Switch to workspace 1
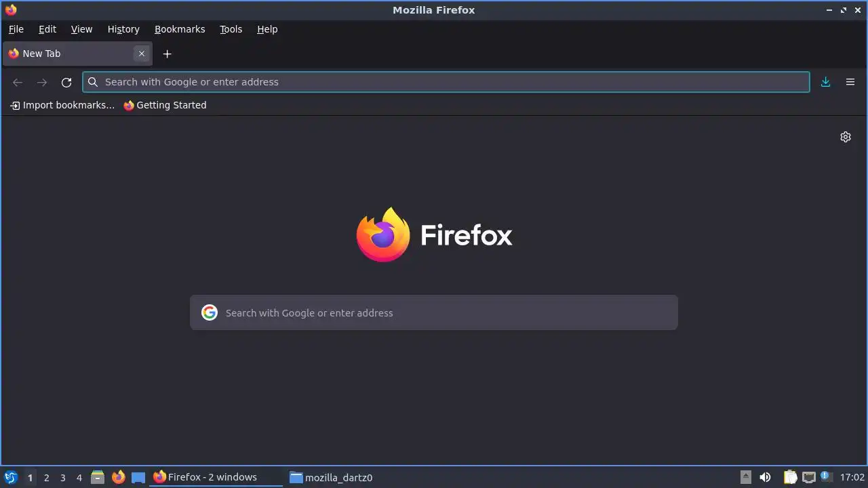This screenshot has height=488, width=868. pyautogui.click(x=30, y=477)
